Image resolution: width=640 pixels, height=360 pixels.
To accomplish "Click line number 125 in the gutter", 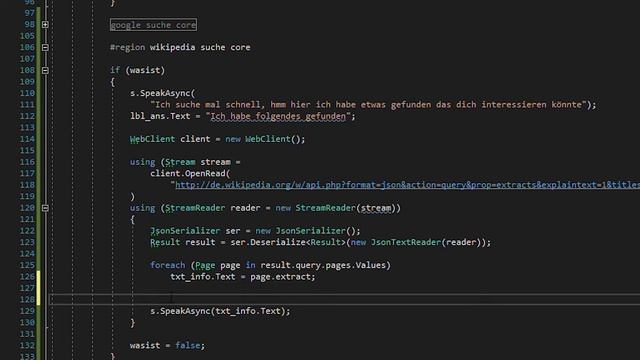I will click(x=27, y=265).
